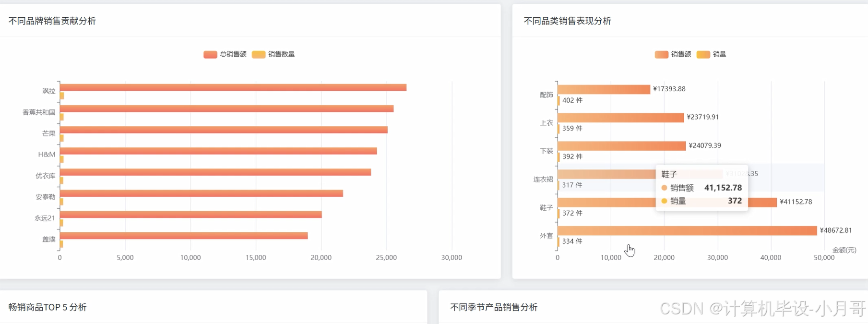The image size is (868, 324).
Task: Click the 下装 sales amount bar
Action: pyautogui.click(x=622, y=146)
